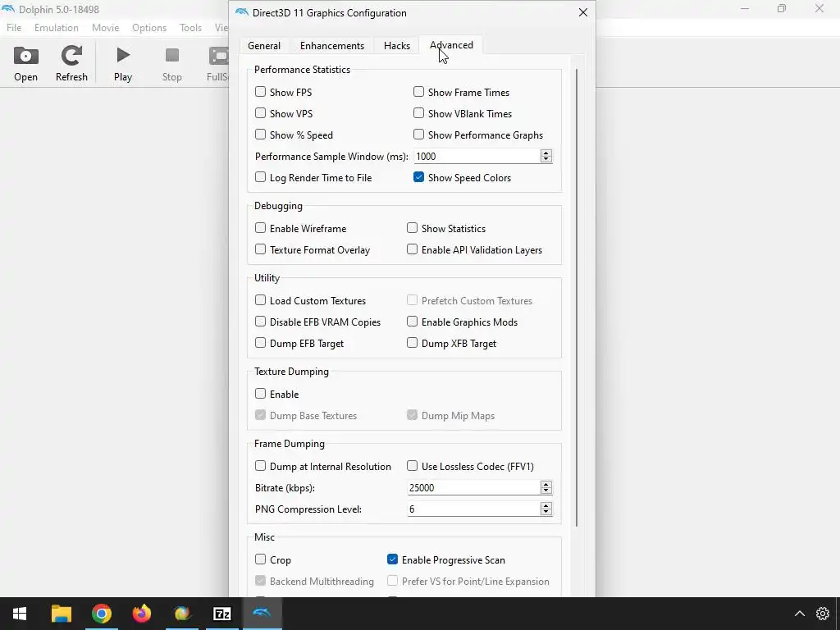Launch Google Chrome from the taskbar
840x630 pixels.
(101, 614)
